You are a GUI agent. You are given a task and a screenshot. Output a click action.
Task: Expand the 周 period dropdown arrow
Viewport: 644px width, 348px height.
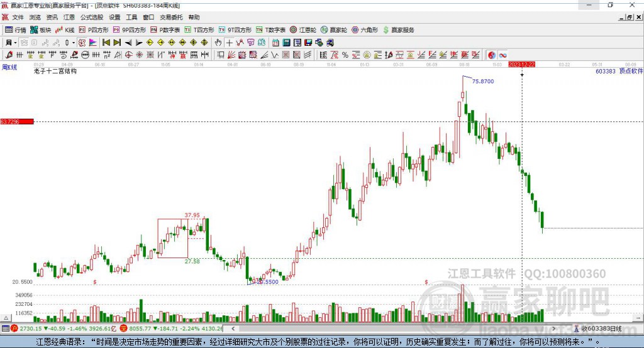15,43
